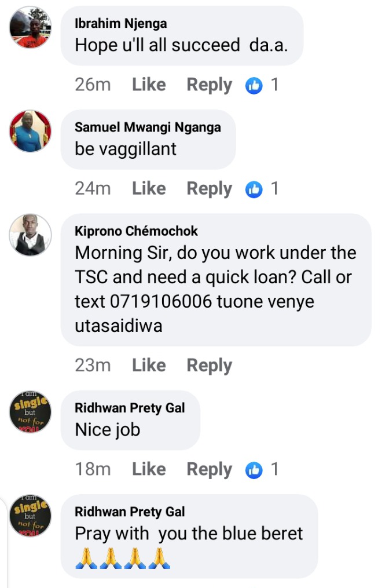Open the Samuel Mwangi Nganga name link
The width and height of the screenshot is (389, 588).
tap(148, 127)
